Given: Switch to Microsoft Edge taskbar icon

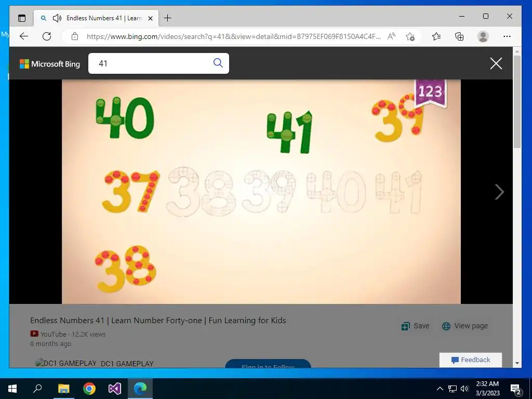Looking at the screenshot, I should pyautogui.click(x=140, y=389).
